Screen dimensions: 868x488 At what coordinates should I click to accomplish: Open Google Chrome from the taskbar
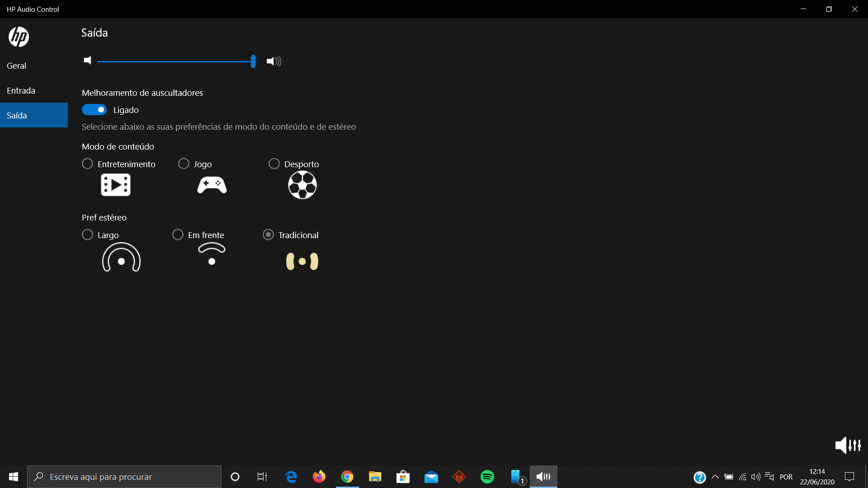347,477
